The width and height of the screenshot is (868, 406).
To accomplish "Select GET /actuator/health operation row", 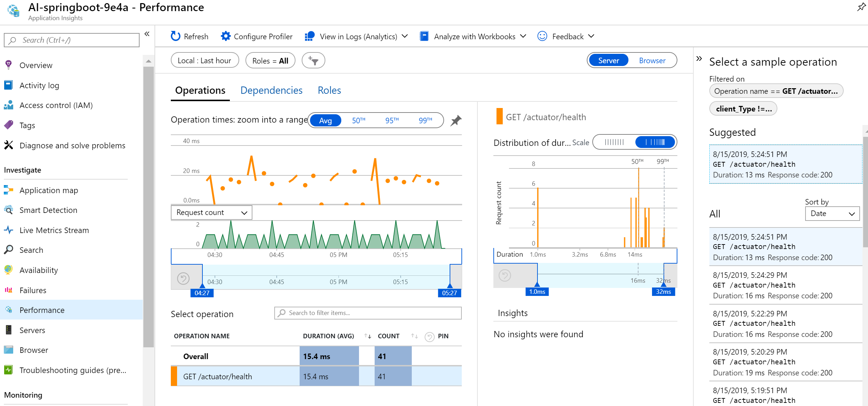I will click(316, 376).
